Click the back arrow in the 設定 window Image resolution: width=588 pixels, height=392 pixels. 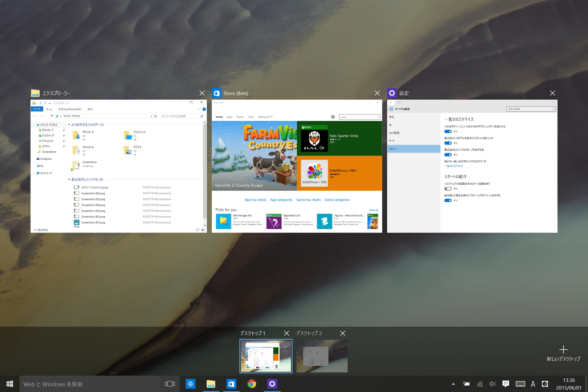pos(391,102)
